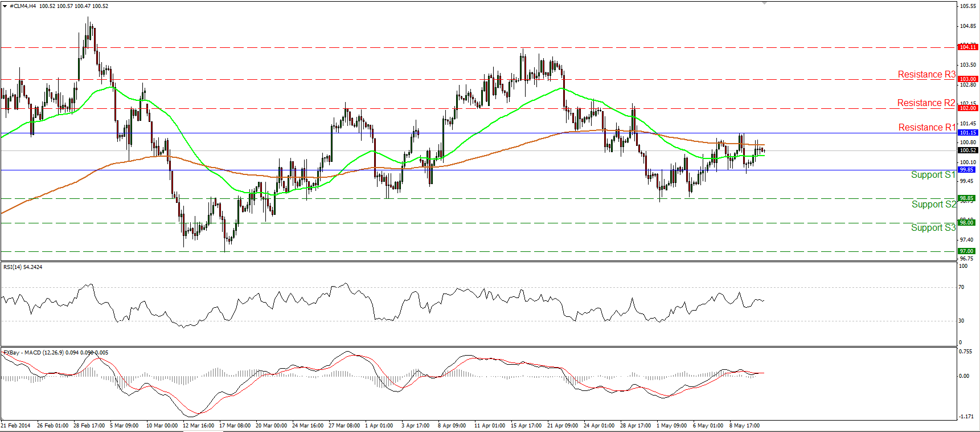Select the Resistance R2 label
Viewport: 980px width, 432px height.
[926, 103]
